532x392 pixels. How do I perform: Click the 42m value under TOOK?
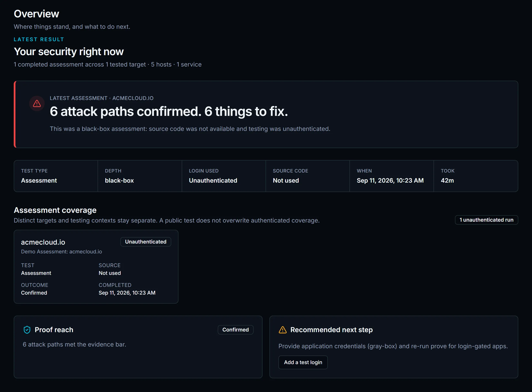[447, 180]
